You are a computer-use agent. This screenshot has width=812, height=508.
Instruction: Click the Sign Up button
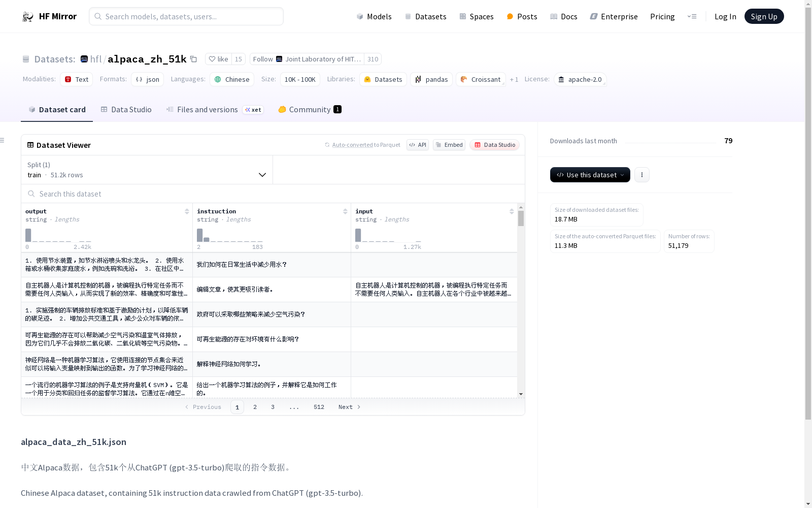764,16
